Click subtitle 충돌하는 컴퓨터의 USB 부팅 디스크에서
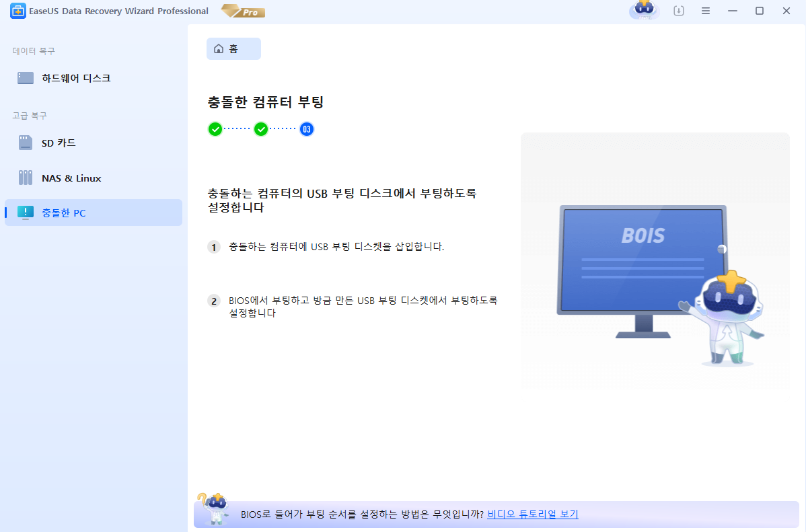 click(342, 200)
